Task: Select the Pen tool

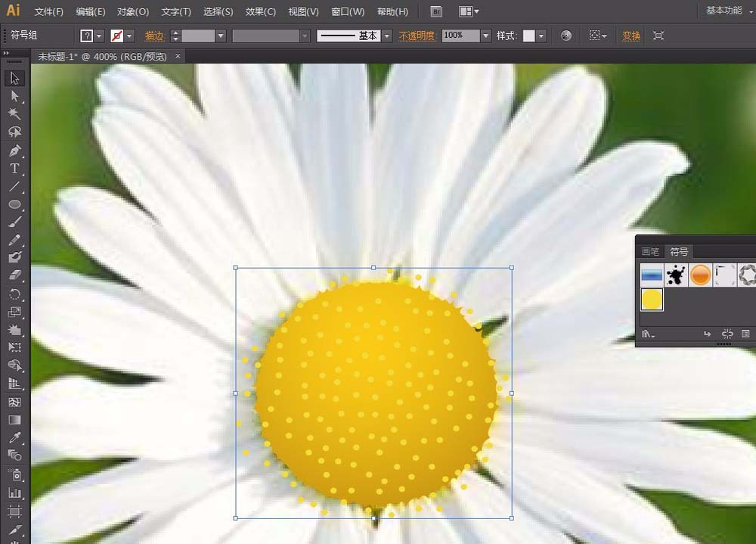Action: pos(14,151)
